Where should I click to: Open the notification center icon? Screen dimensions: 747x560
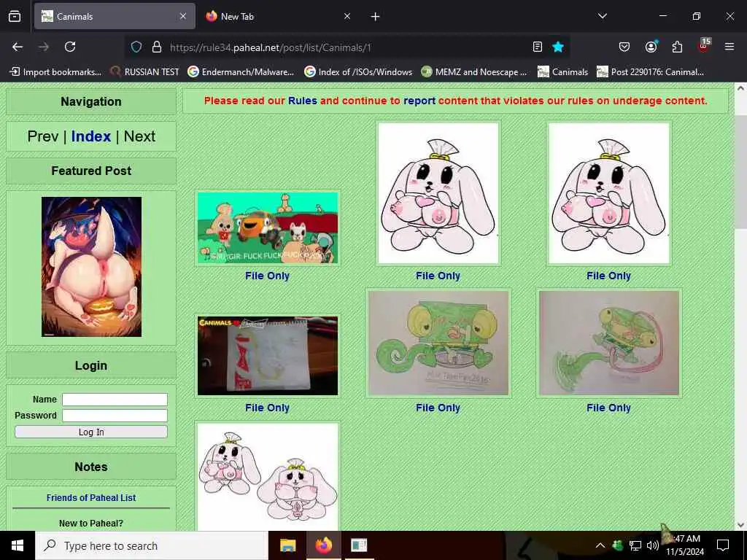coord(723,545)
